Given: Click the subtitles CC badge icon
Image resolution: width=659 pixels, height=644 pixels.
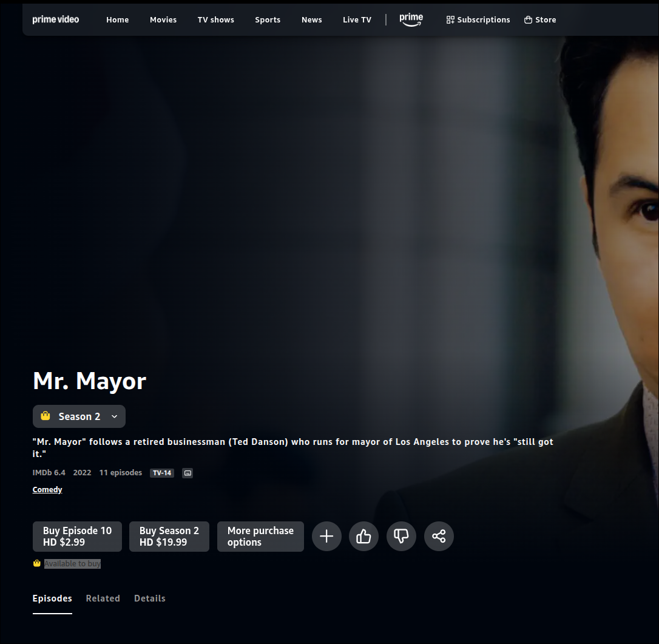Looking at the screenshot, I should pos(188,473).
